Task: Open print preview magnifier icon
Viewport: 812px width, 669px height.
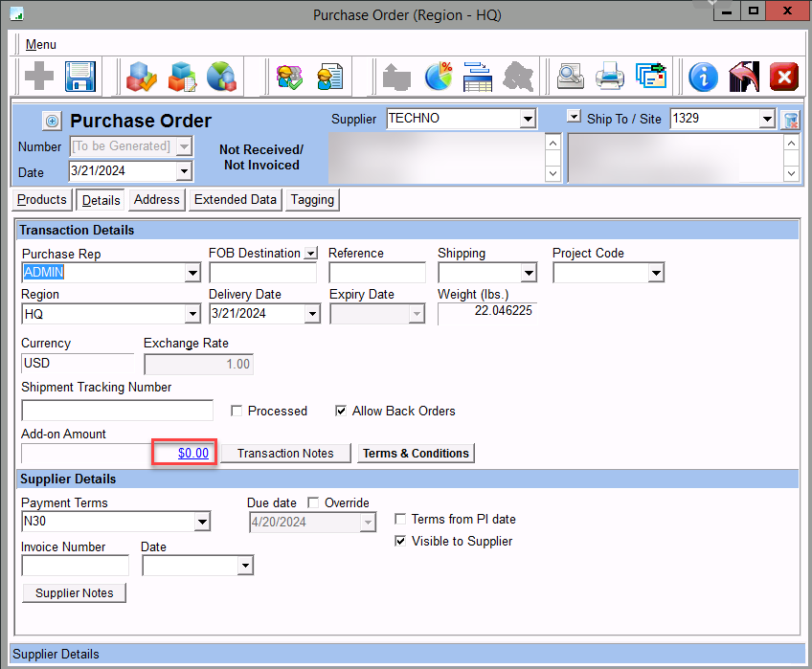Action: tap(571, 77)
